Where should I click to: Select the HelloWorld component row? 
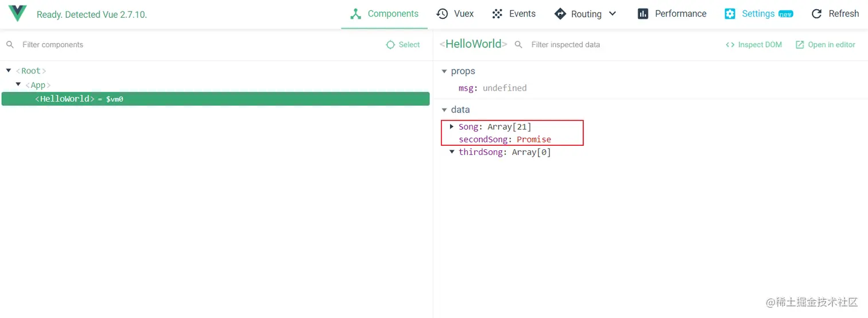click(215, 99)
